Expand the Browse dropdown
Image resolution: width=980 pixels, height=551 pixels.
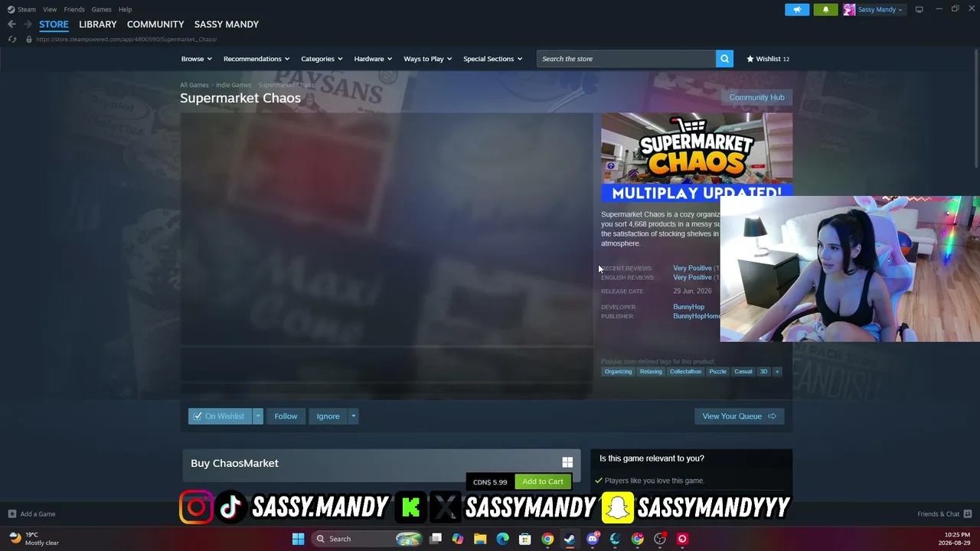tap(197, 59)
